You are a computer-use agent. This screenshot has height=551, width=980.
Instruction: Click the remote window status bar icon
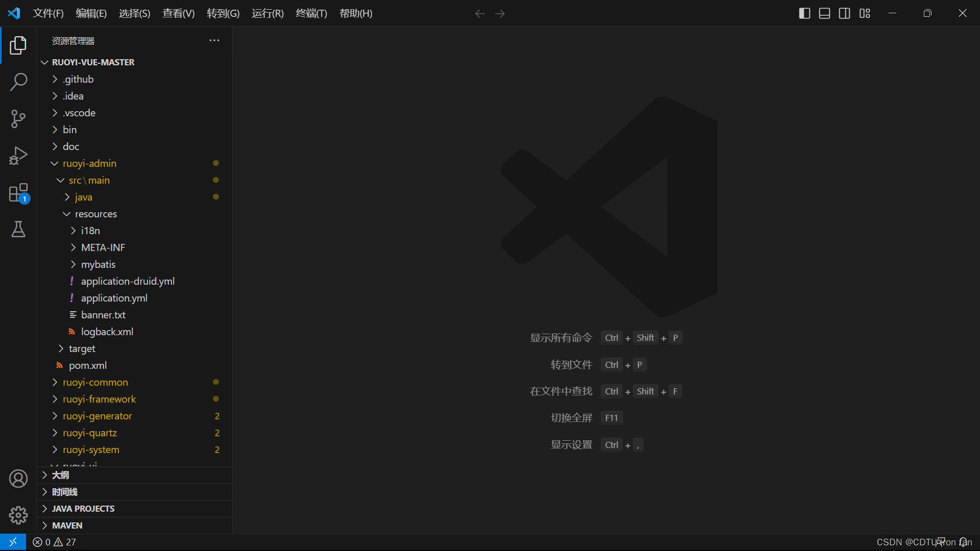[13, 542]
